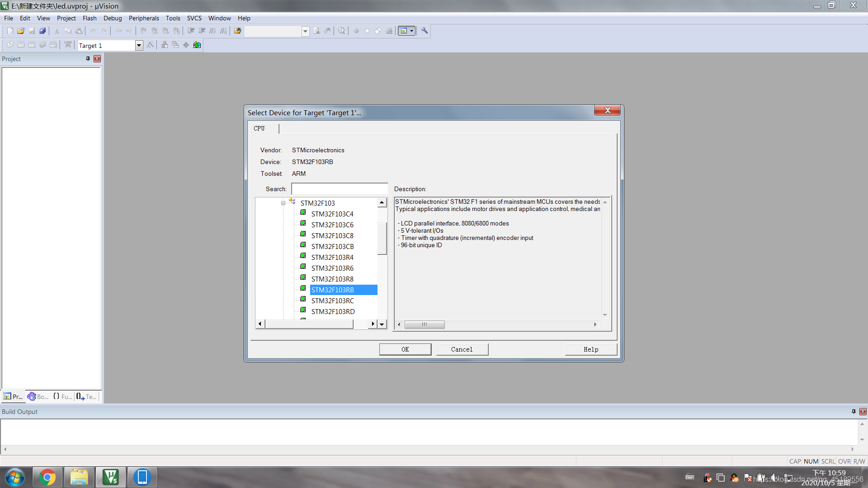Click the Open file folder icon
Viewport: 868px width, 488px height.
(x=21, y=31)
